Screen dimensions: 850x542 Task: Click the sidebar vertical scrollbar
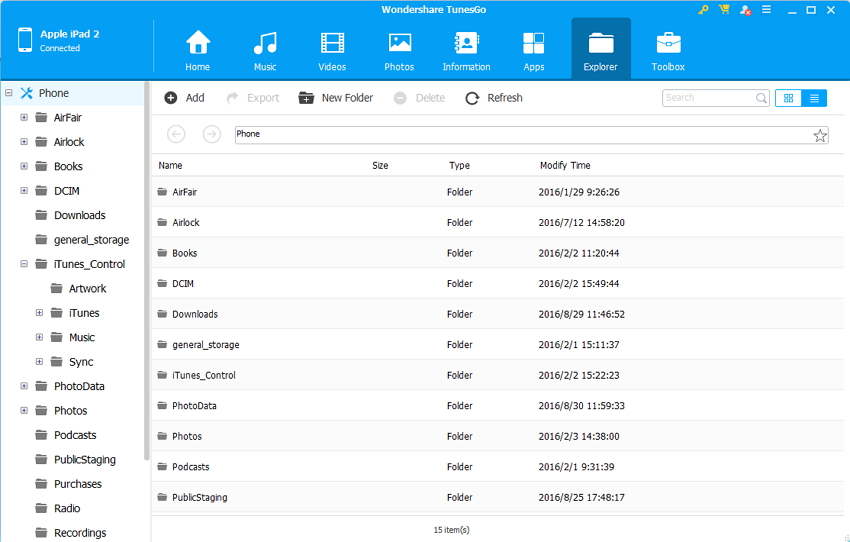coord(146,271)
